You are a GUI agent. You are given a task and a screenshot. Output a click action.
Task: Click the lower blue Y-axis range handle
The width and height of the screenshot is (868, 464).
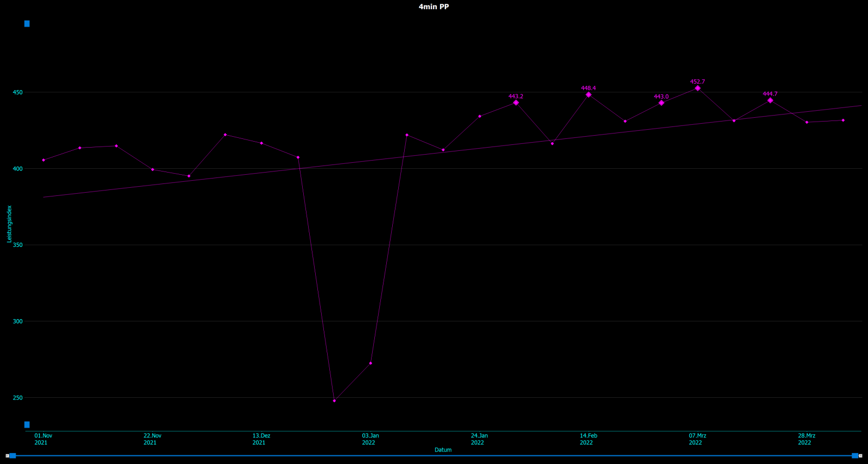coord(27,424)
